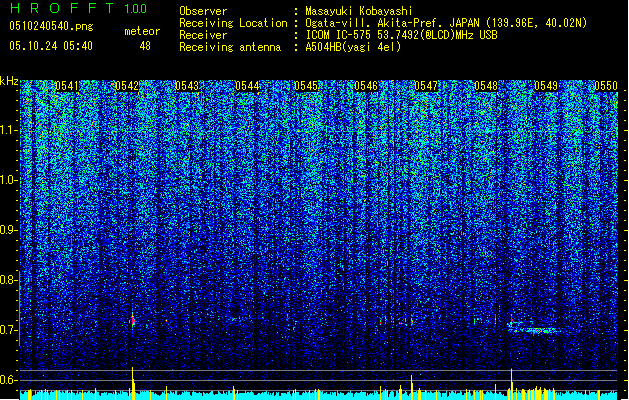Click the 0550 time marker
This screenshot has width=629, height=400.
606,86
